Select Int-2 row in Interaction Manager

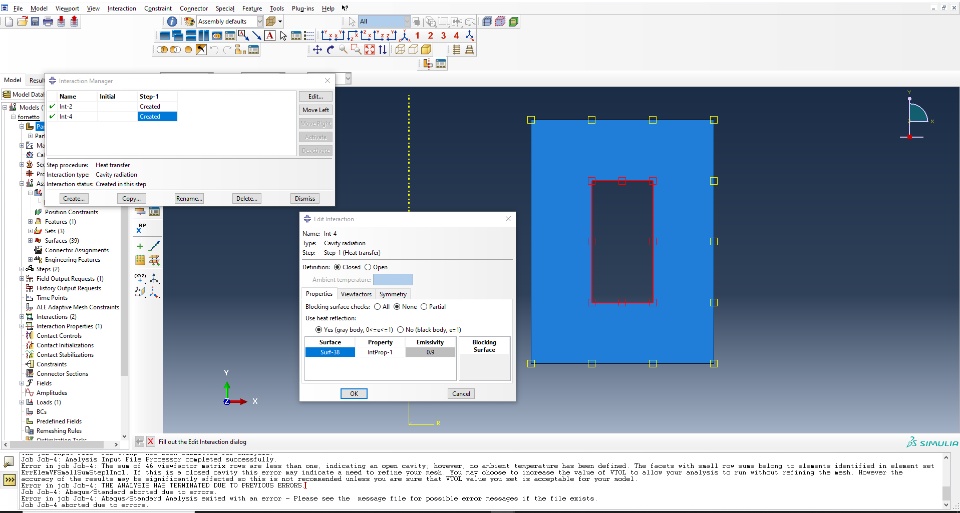112,107
